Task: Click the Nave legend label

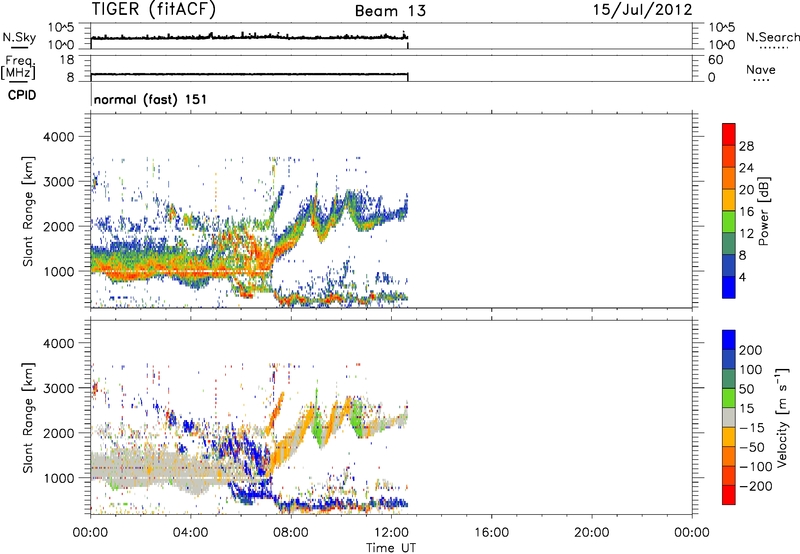Action: [761, 70]
